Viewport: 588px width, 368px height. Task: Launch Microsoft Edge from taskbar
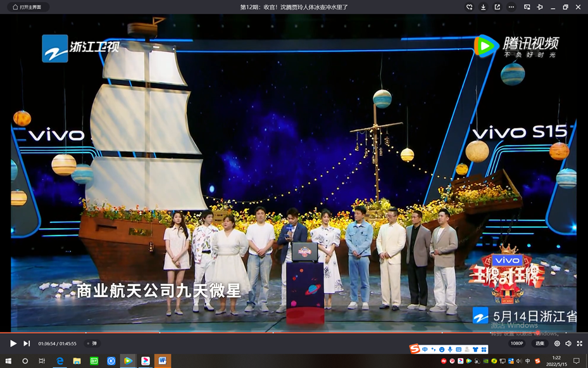coord(59,361)
